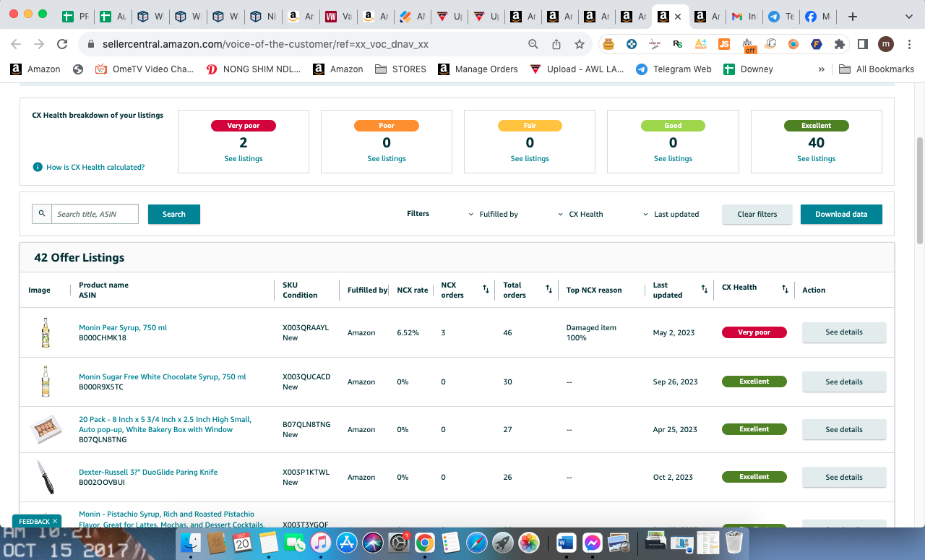Click the AMZScout A+ extension icon

pyautogui.click(x=701, y=44)
